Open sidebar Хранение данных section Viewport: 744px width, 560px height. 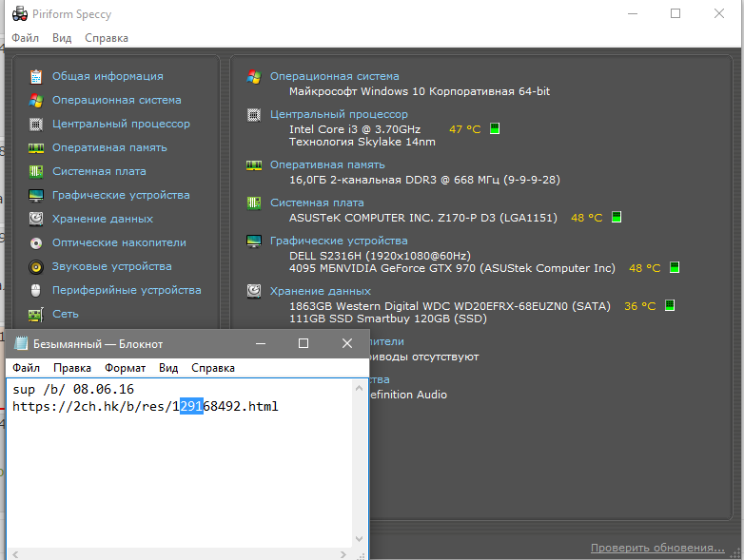(x=103, y=219)
